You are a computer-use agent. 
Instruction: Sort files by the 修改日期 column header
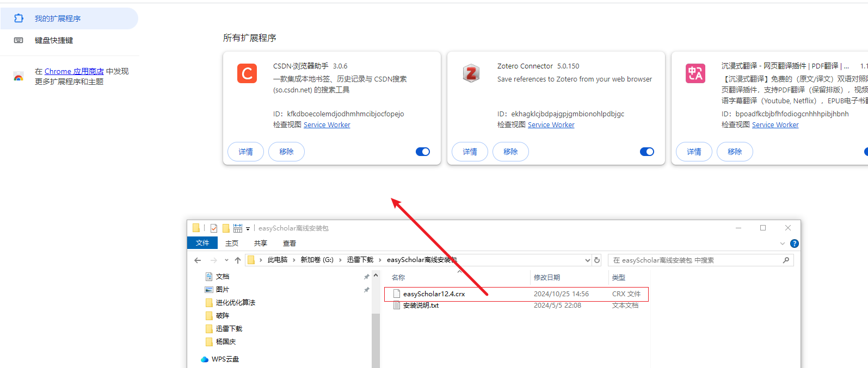[x=547, y=278]
